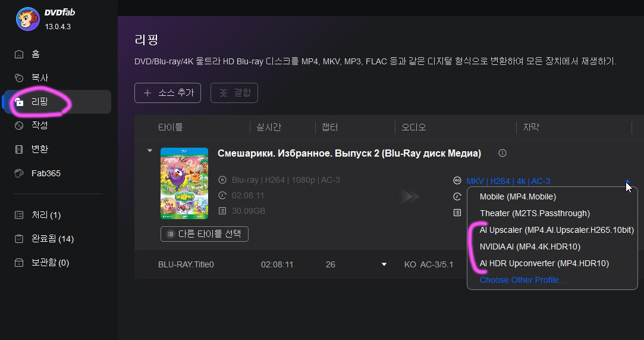The image size is (644, 340).
Task: Click the 13.0.4.3 version number
Action: point(58,27)
